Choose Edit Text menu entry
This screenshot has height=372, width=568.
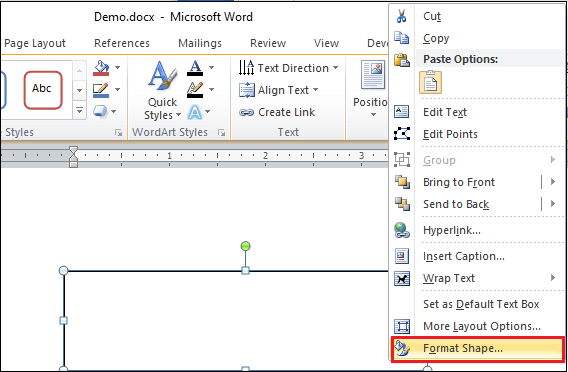point(478,112)
